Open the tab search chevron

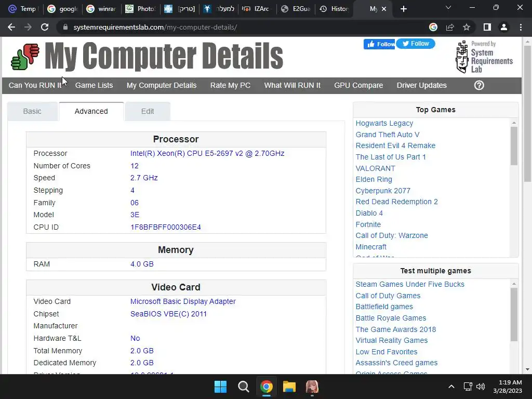click(x=448, y=7)
